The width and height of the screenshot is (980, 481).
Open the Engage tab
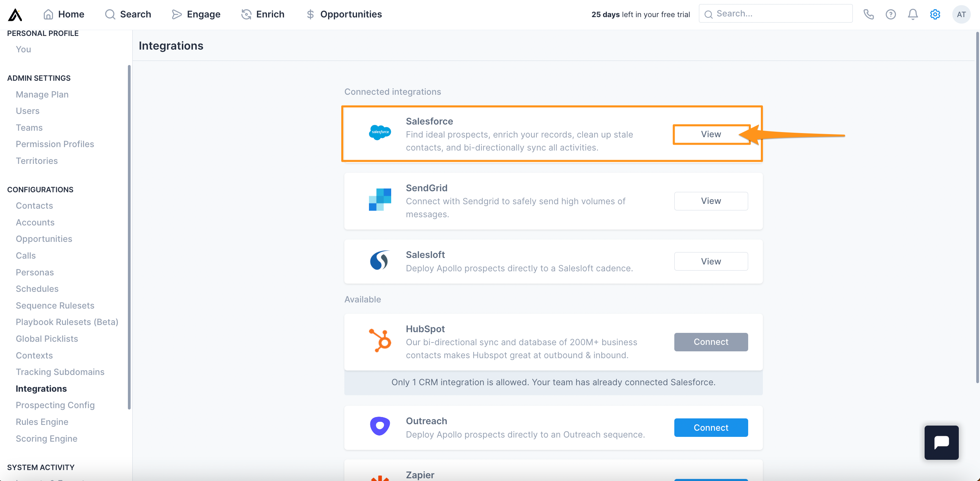(196, 14)
